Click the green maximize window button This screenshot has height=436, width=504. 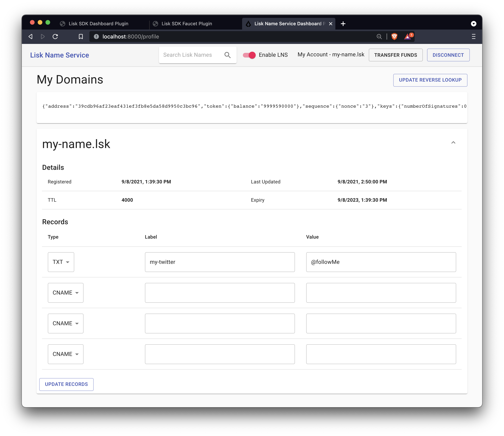pos(48,22)
